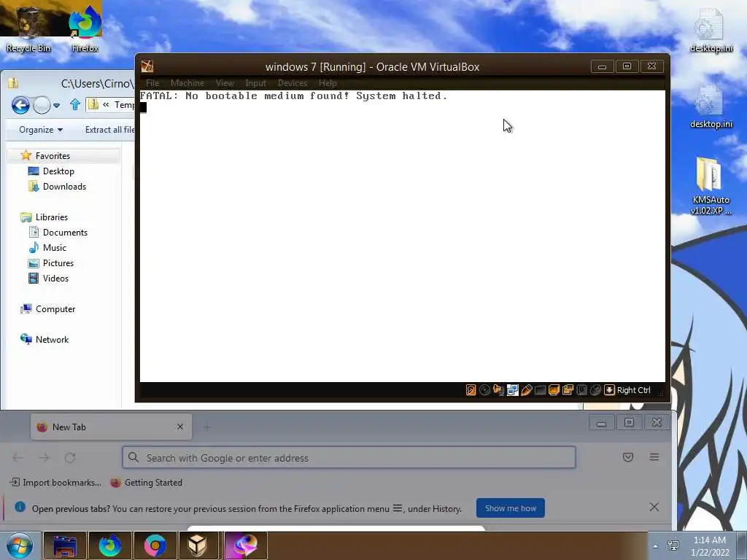Viewport: 747px width, 560px height.
Task: Open recent locations dropdown in Explorer
Action: 57,105
